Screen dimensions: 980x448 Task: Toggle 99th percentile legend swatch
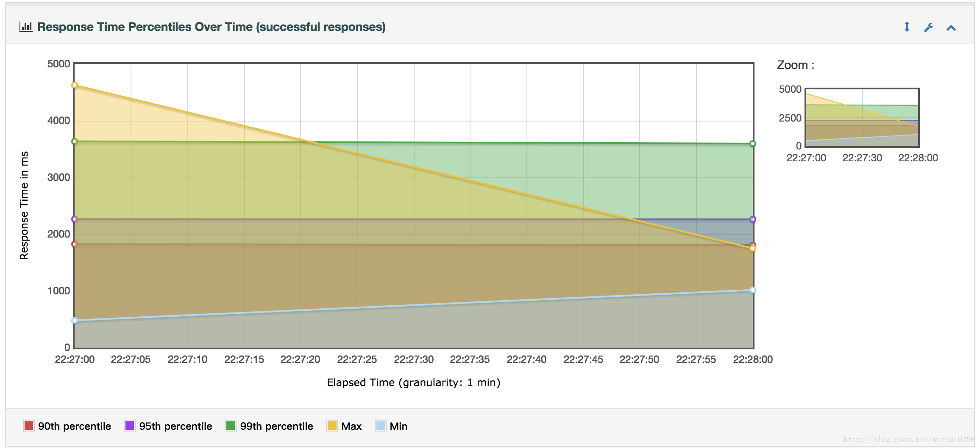point(231,426)
